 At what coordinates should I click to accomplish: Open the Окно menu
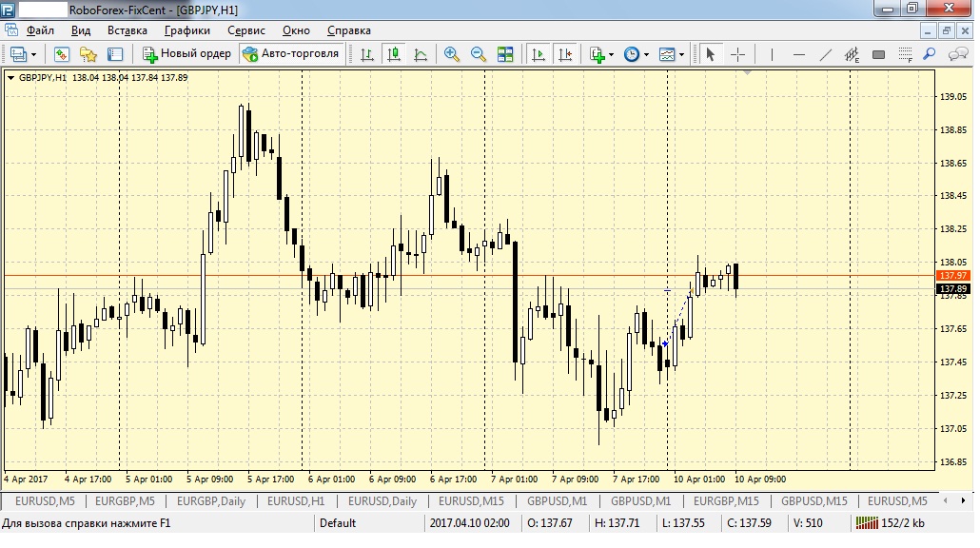[296, 30]
